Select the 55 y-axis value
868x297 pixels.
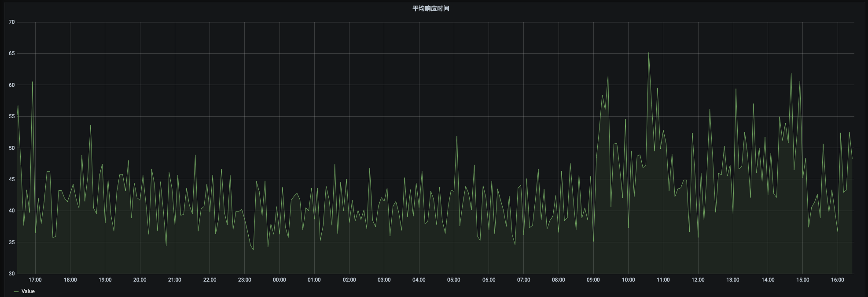point(11,116)
